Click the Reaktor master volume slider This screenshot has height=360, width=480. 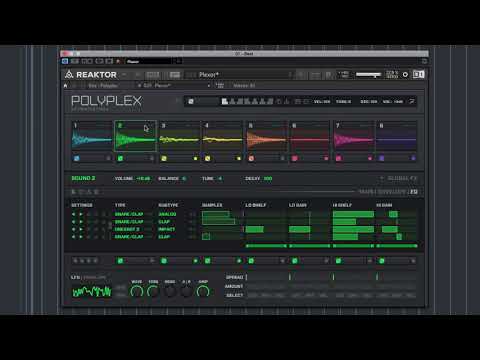coord(369,75)
